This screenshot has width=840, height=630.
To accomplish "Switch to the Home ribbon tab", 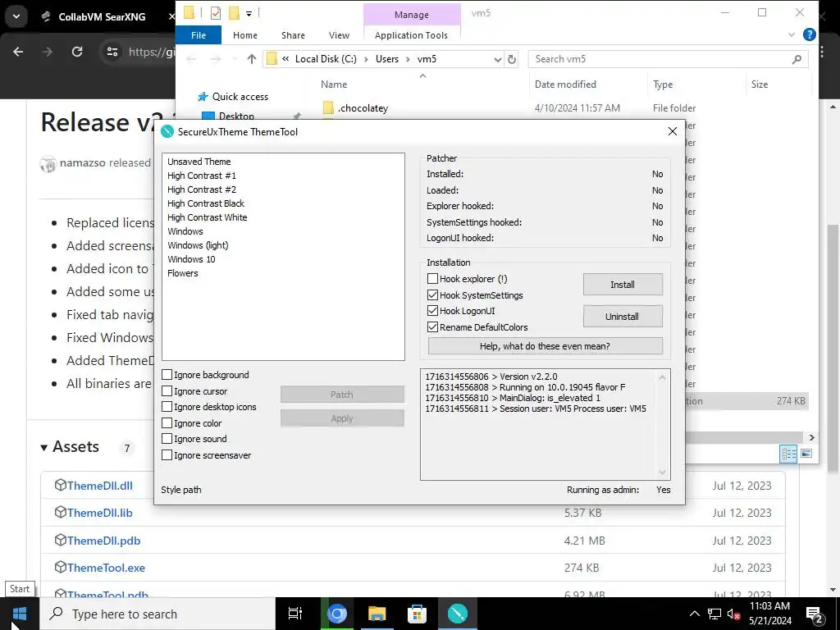I will [245, 34].
